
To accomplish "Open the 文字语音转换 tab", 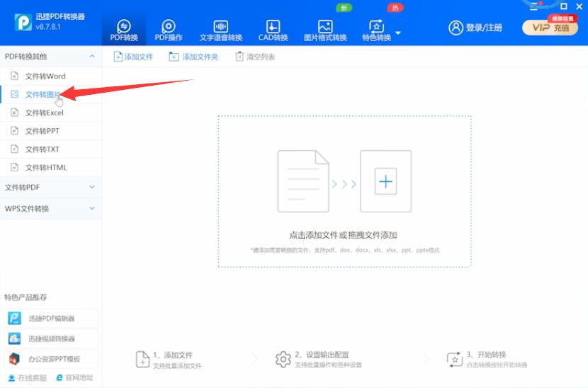I will click(x=220, y=30).
